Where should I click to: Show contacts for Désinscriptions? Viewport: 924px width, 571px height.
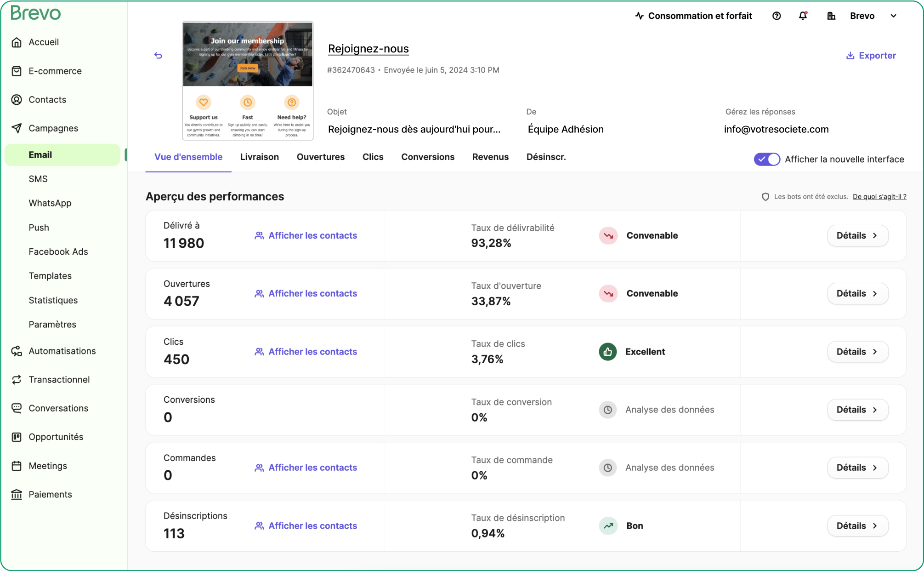click(306, 526)
